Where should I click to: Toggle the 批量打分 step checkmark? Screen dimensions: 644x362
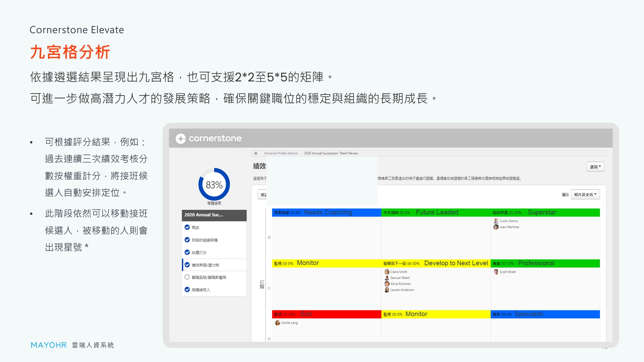click(x=187, y=252)
